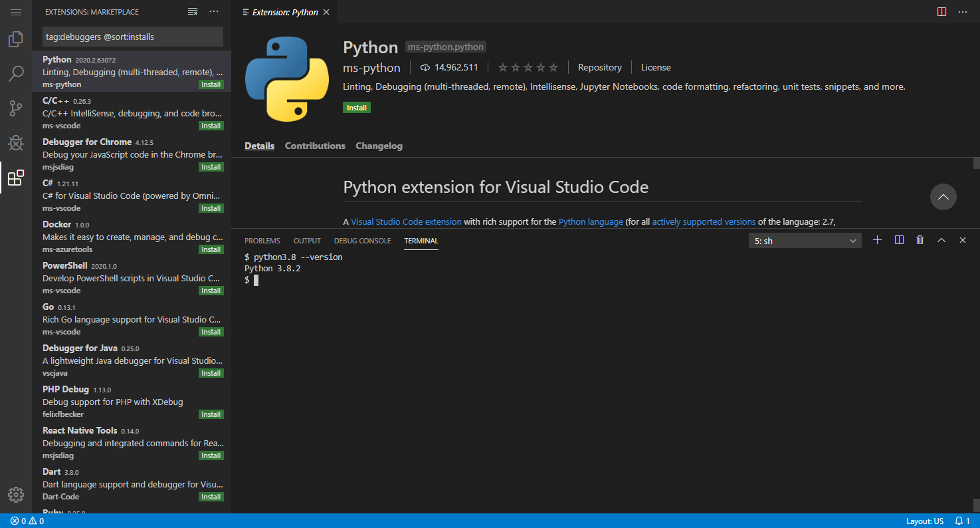Open 'Python language' hyperlink
The width and height of the screenshot is (980, 528).
591,222
